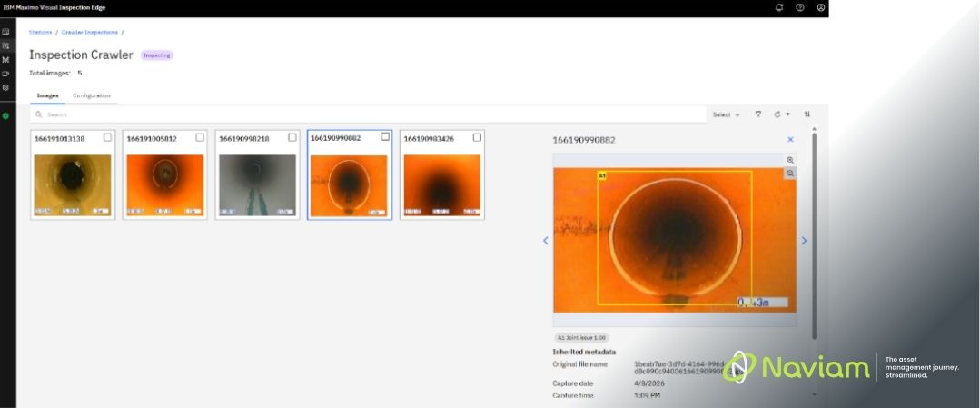Click the filter funnel icon

click(x=758, y=114)
